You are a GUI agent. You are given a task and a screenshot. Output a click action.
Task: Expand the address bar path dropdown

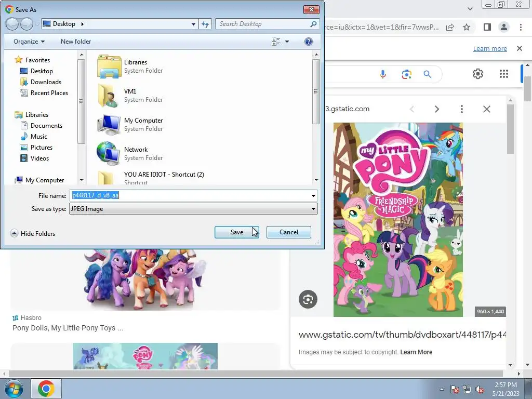(x=193, y=24)
